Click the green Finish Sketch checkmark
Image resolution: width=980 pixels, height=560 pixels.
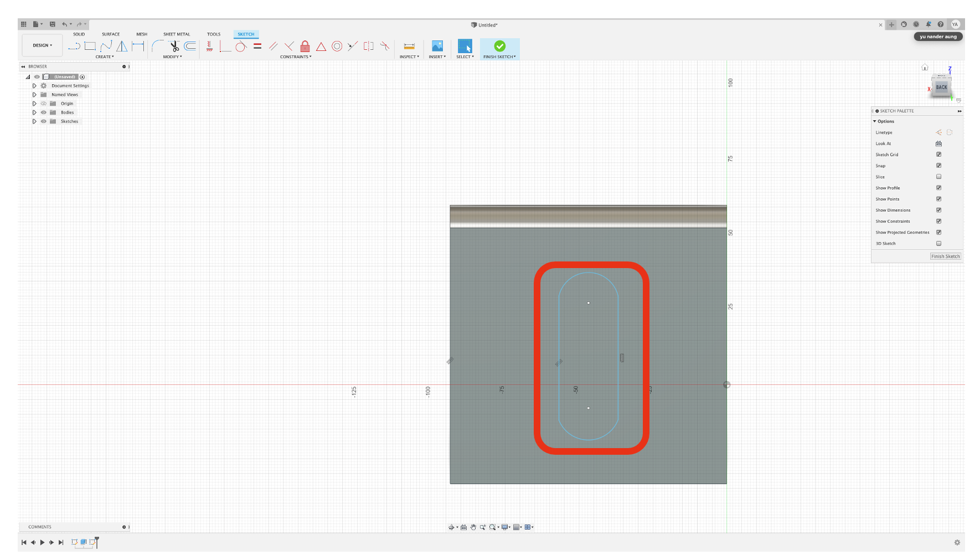pos(500,46)
